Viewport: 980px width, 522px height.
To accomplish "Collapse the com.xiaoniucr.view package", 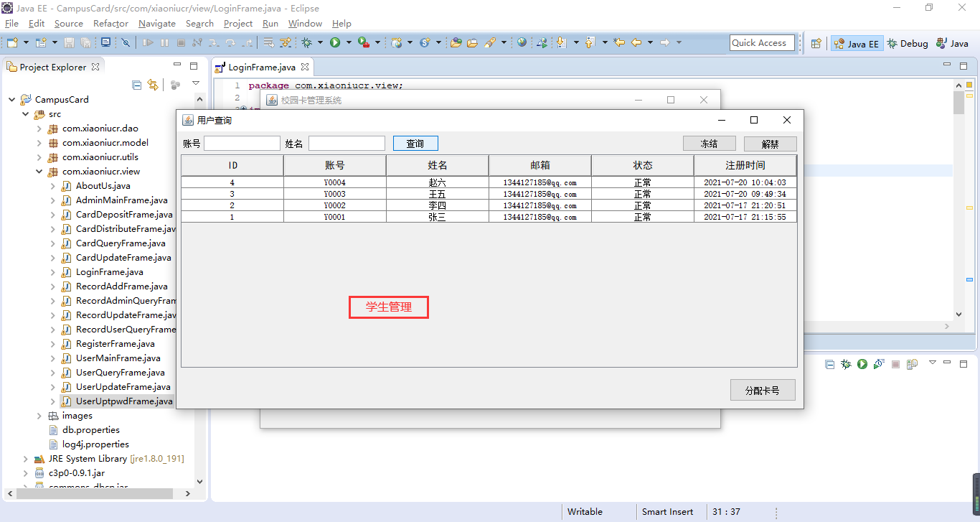I will click(39, 172).
